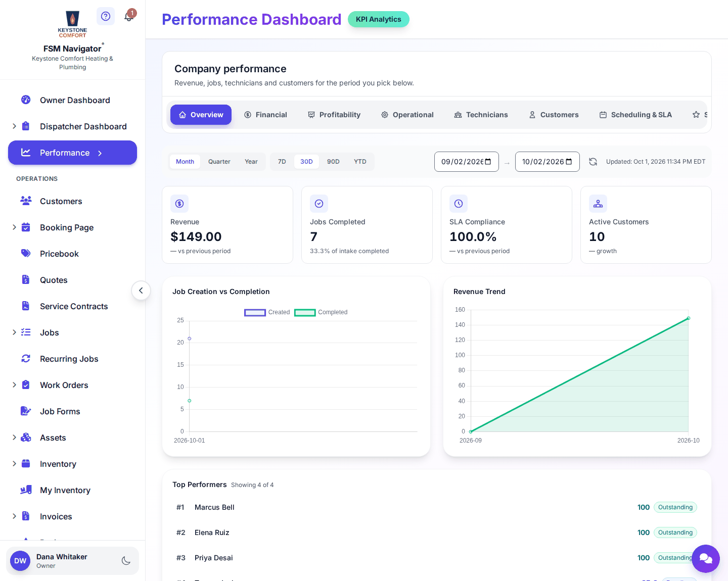The width and height of the screenshot is (728, 581).
Task: Click the refresh data icon
Action: click(593, 162)
